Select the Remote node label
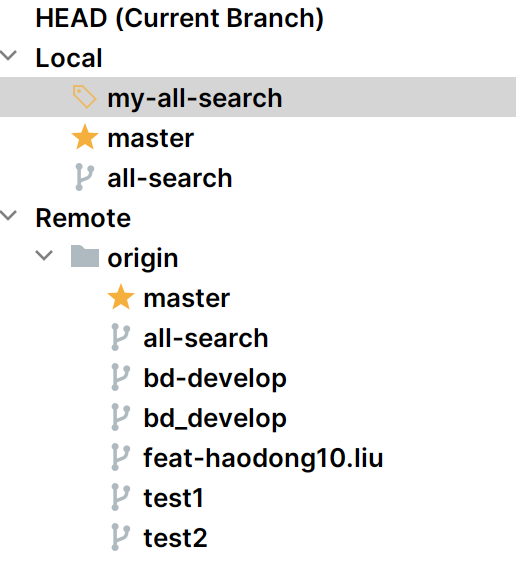This screenshot has height=578, width=516. coord(83,218)
